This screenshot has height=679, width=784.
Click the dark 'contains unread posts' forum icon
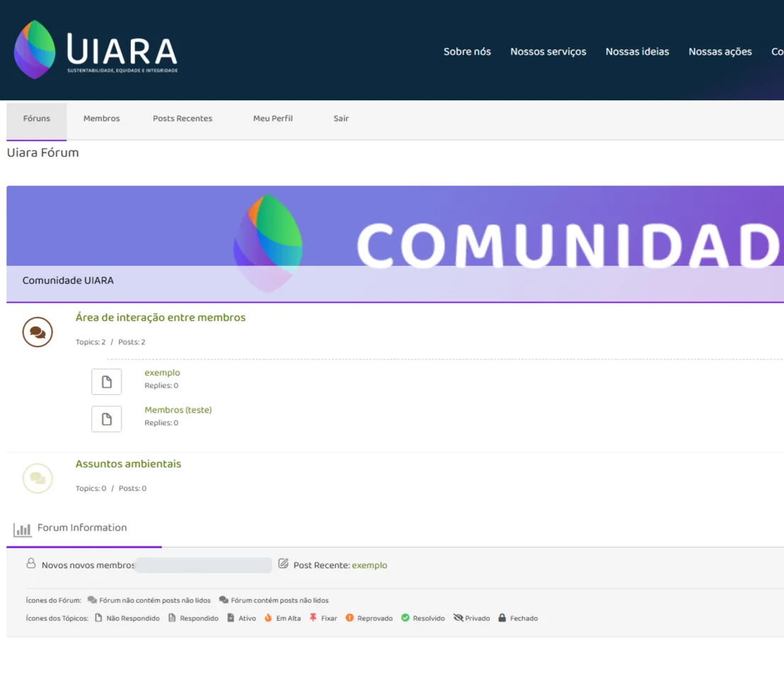point(224,599)
